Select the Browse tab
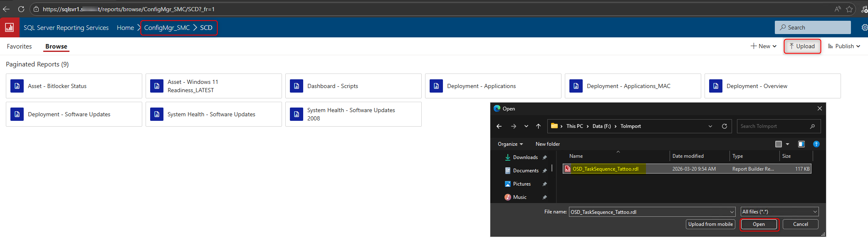Image resolution: width=868 pixels, height=240 pixels. pyautogui.click(x=56, y=47)
